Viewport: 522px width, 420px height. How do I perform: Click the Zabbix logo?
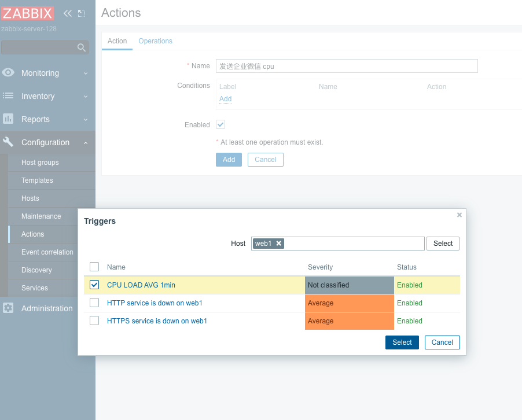pos(27,13)
